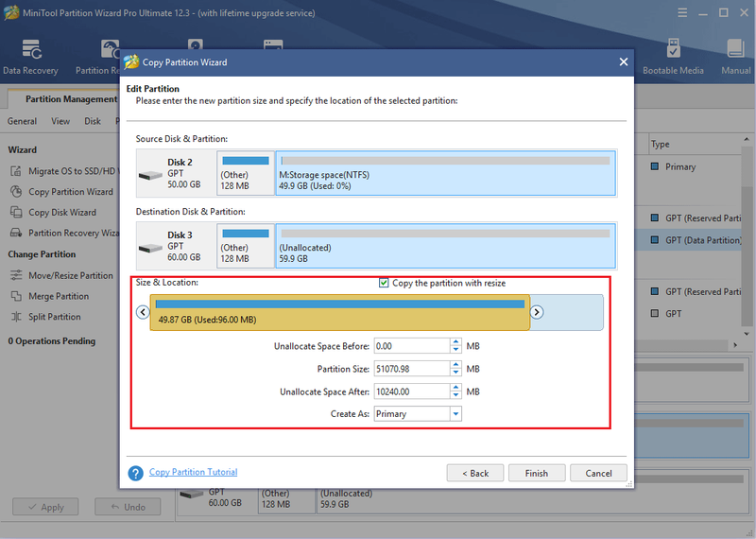Image resolution: width=756 pixels, height=539 pixels.
Task: Decrease Unallocate Space After with down stepper
Action: 455,395
